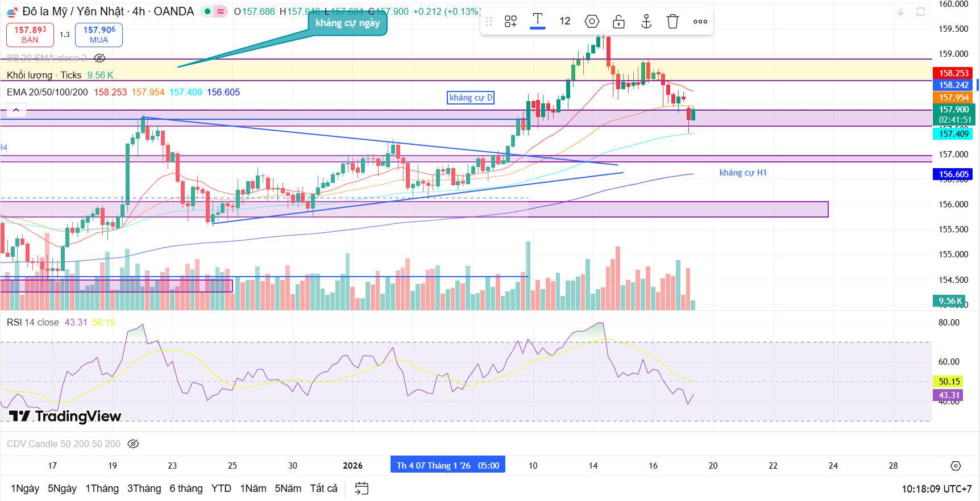This screenshot has height=501, width=980.
Task: Open time axis settings gear icon
Action: coord(956,466)
